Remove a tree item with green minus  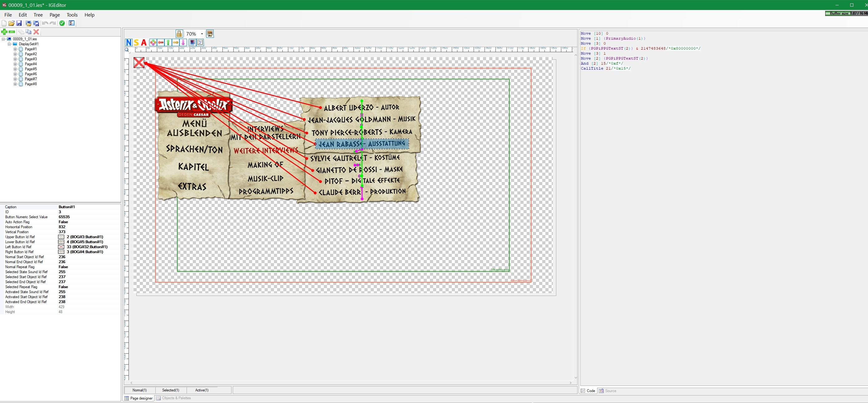point(12,32)
